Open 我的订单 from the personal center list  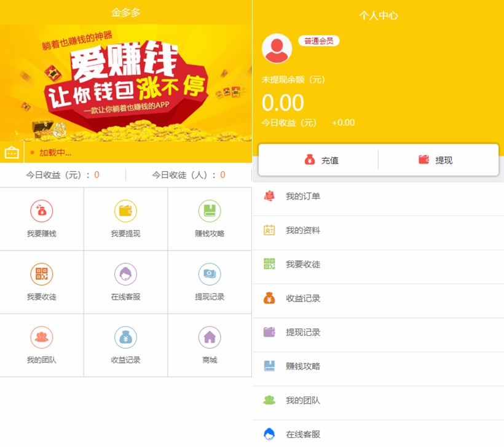pyautogui.click(x=379, y=199)
